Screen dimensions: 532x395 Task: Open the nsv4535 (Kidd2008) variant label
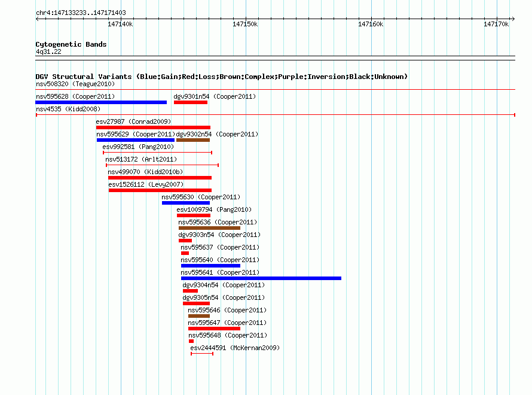(x=68, y=109)
